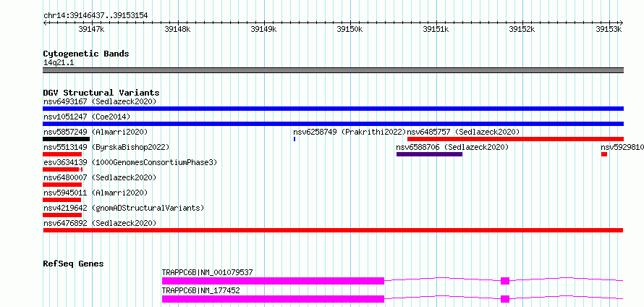Image resolution: width=644 pixels, height=307 pixels.
Task: Open variant label nsv6493167 (Sedlazeck2020)
Action: point(100,101)
